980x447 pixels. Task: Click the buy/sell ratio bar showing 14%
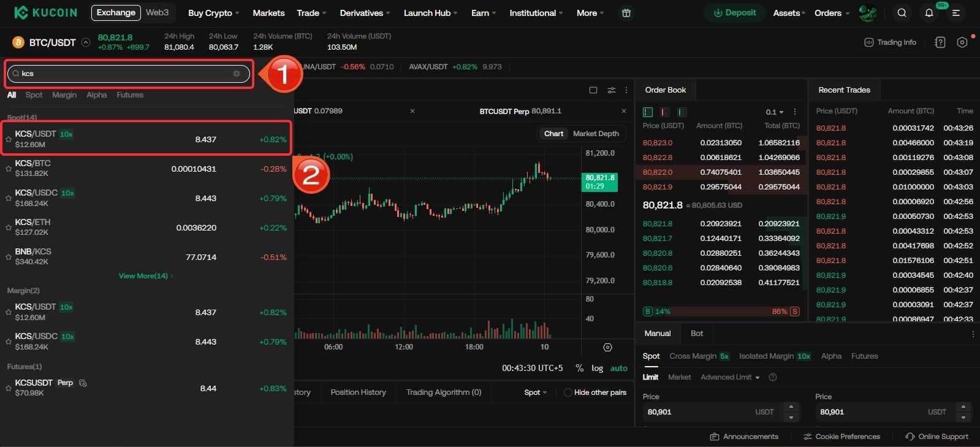tap(721, 311)
